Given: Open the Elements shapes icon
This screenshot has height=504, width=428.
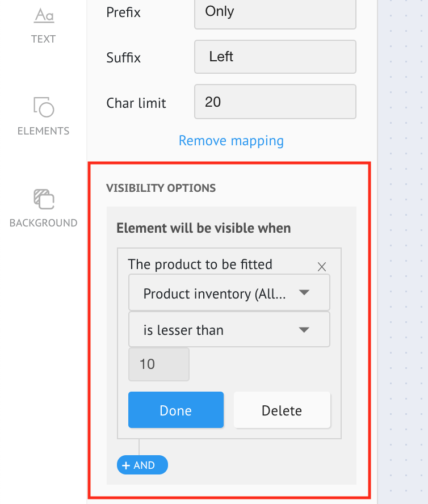Looking at the screenshot, I should (x=44, y=106).
